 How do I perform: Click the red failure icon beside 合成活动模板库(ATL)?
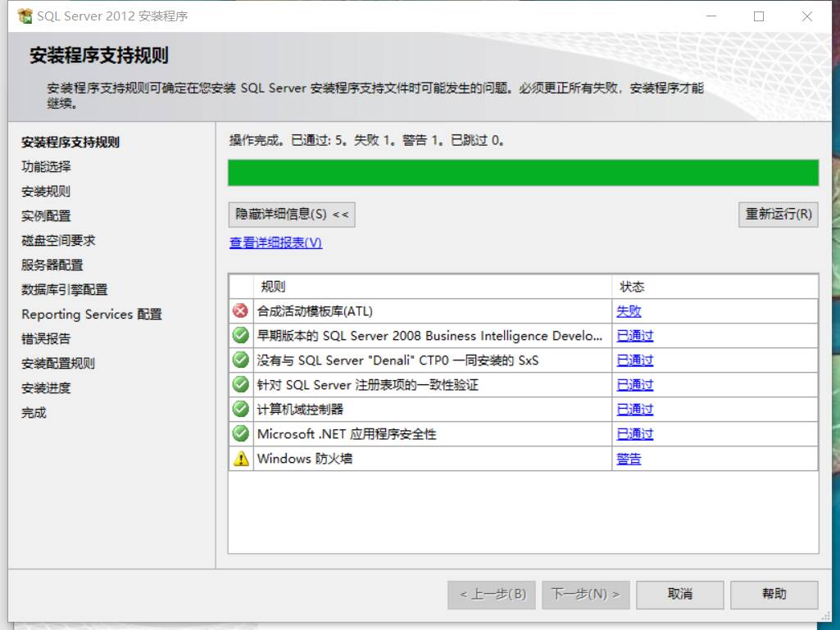coord(240,310)
